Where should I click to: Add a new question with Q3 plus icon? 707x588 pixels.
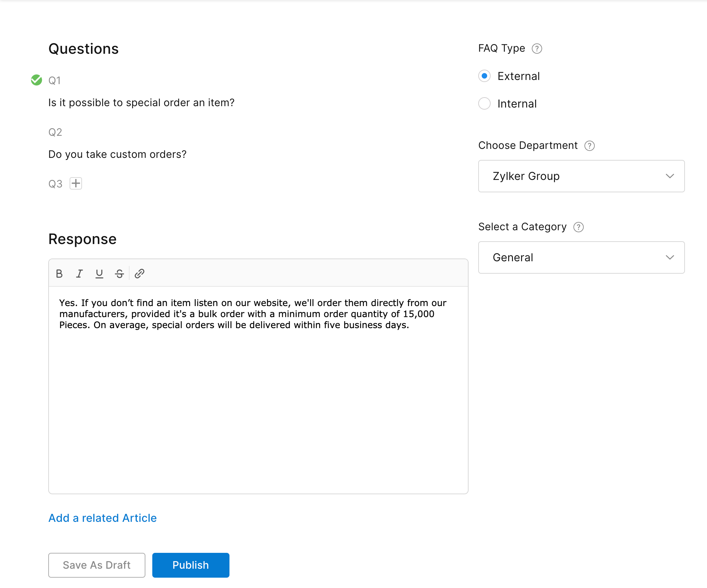pos(76,183)
